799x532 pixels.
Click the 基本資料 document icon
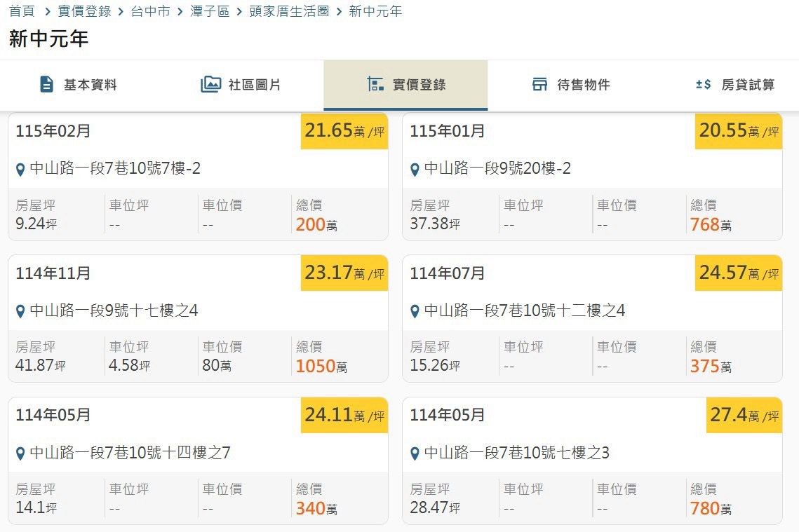pos(47,85)
